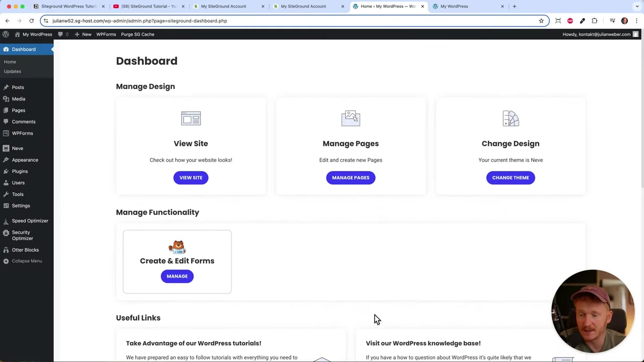The width and height of the screenshot is (644, 362).
Task: Open the browser extensions puzzle icon
Action: click(x=595, y=21)
